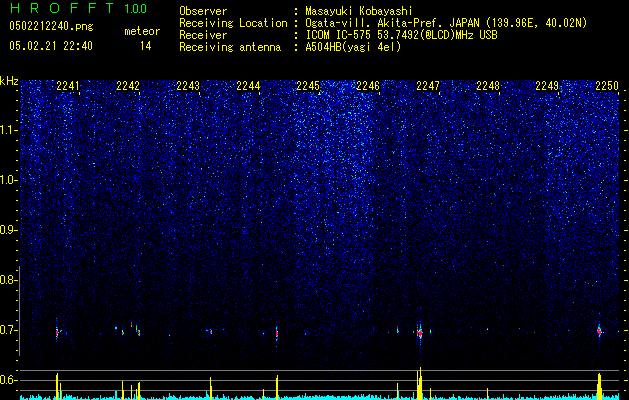629x400 pixels.
Task: Click the 2249 time axis label
Action: coord(547,86)
